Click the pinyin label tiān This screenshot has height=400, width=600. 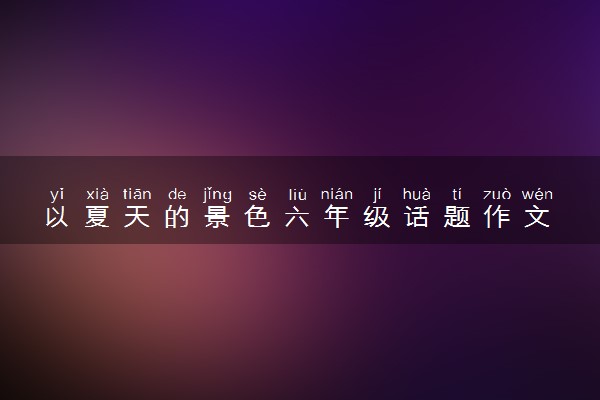(137, 194)
